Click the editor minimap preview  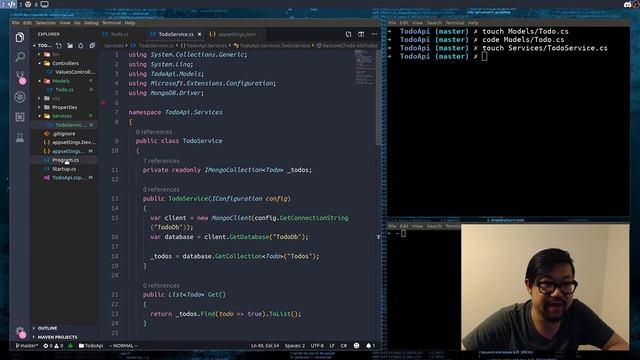pos(364,67)
